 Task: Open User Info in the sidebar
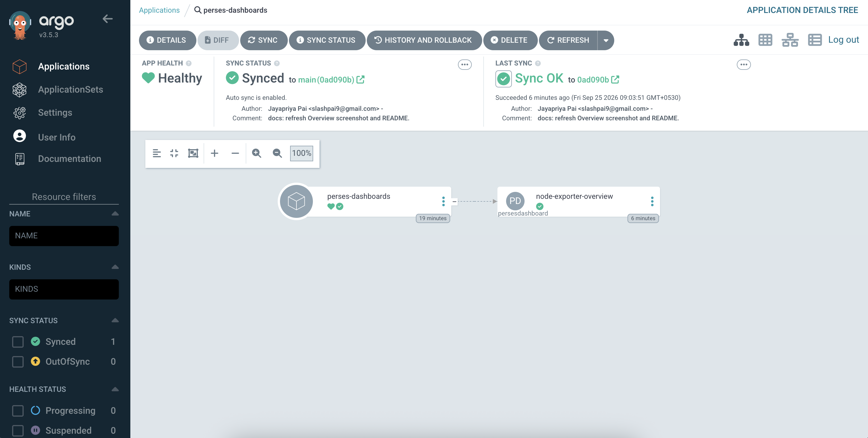tap(57, 137)
